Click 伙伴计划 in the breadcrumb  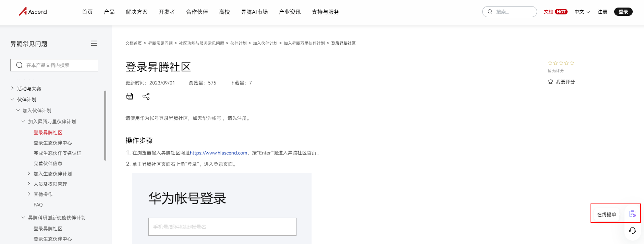point(239,43)
